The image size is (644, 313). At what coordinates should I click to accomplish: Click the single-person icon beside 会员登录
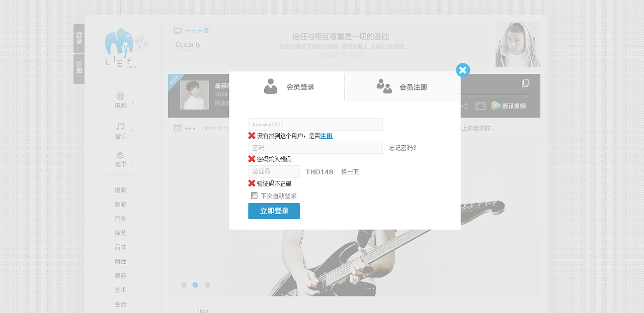point(271,86)
